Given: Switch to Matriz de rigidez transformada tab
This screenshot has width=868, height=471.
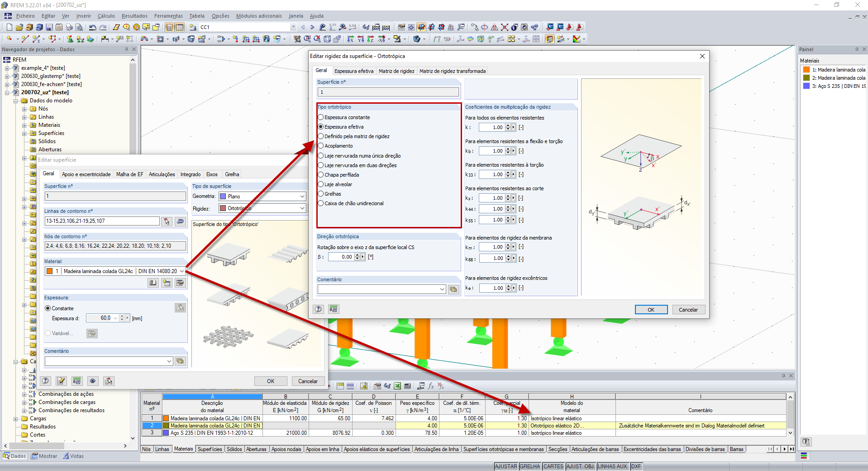Looking at the screenshot, I should (x=453, y=71).
